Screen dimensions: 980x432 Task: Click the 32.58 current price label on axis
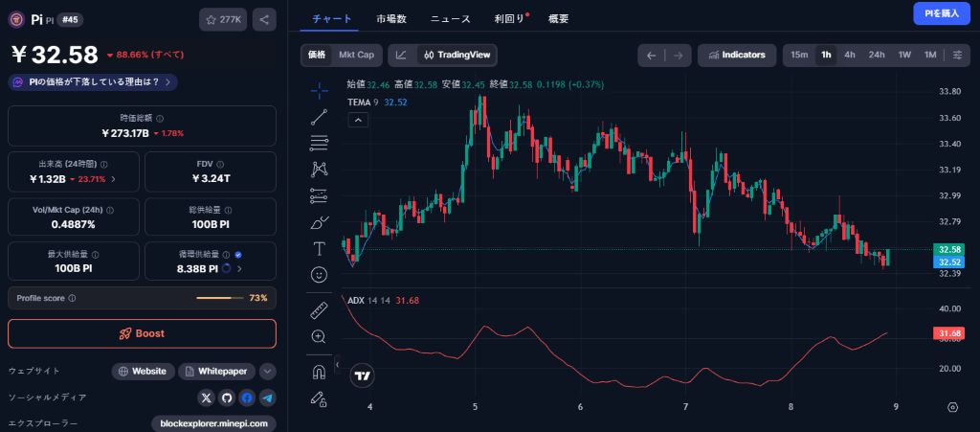(x=950, y=249)
